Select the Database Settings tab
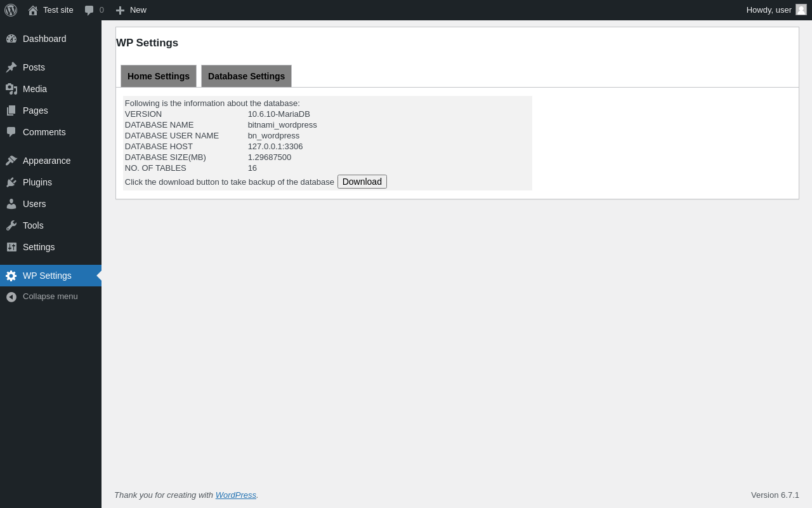This screenshot has width=812, height=508. click(246, 76)
